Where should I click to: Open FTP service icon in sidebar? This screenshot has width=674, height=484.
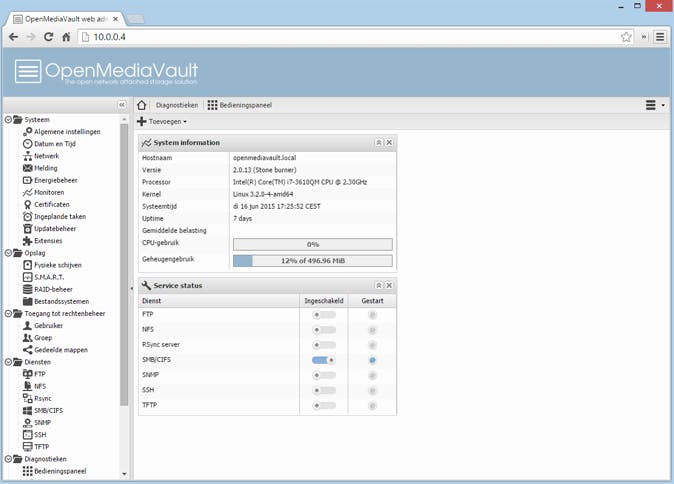tap(28, 374)
